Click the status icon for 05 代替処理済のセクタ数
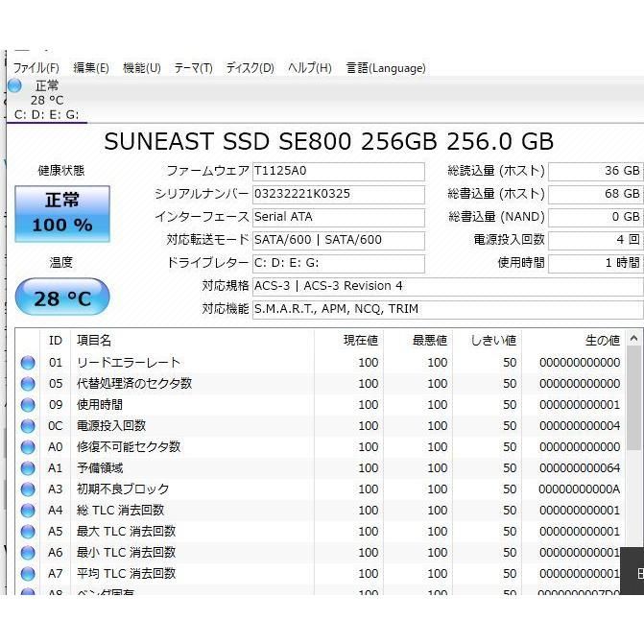 pyautogui.click(x=28, y=384)
